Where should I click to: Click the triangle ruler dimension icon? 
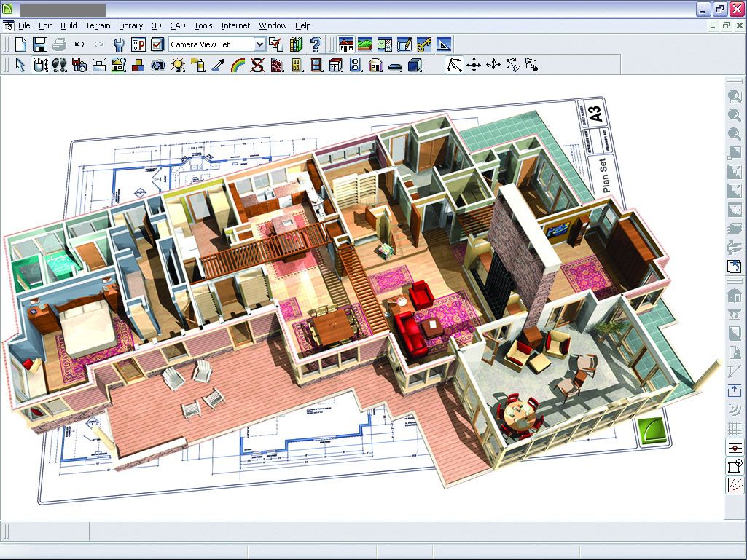[x=443, y=44]
